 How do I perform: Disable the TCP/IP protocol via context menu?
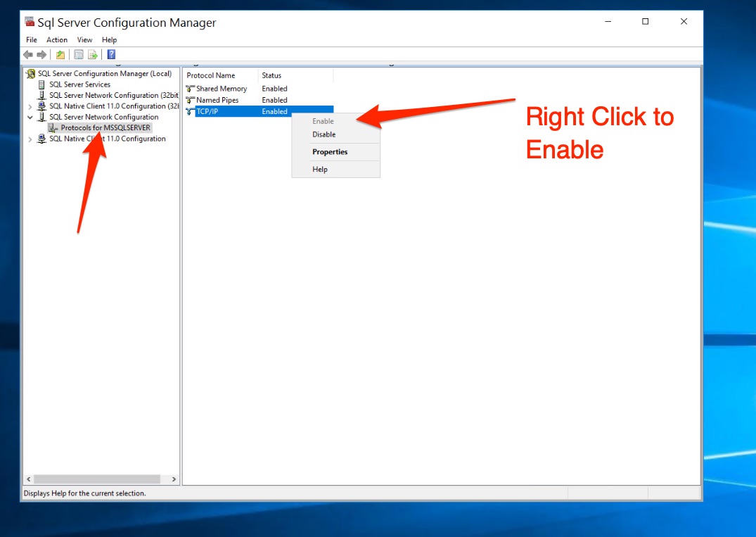323,134
